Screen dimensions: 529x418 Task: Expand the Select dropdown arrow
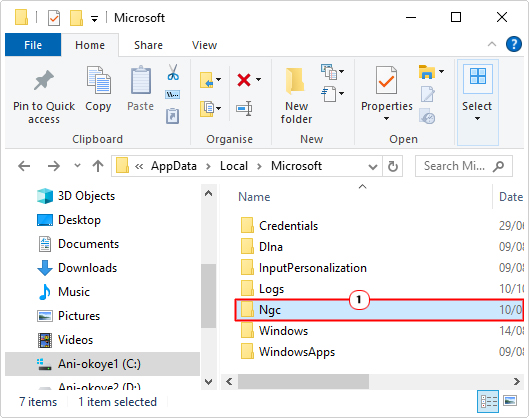pos(477,119)
